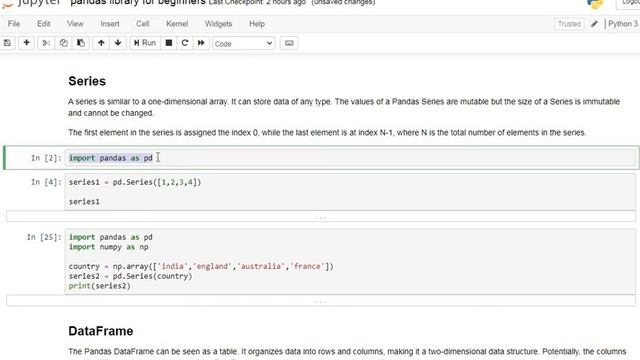This screenshot has height=360, width=640.
Task: Click the 'print(series2)' code line
Action: [100, 286]
